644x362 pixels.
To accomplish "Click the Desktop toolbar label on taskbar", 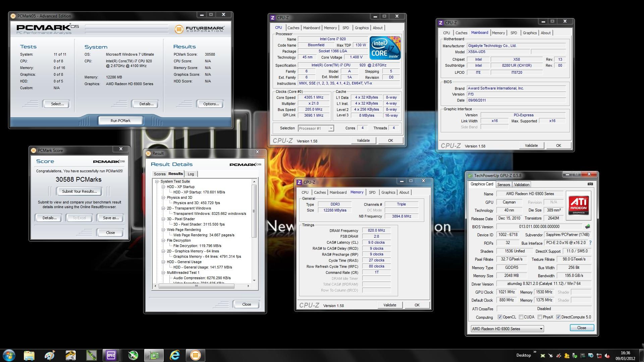I will click(x=523, y=355).
